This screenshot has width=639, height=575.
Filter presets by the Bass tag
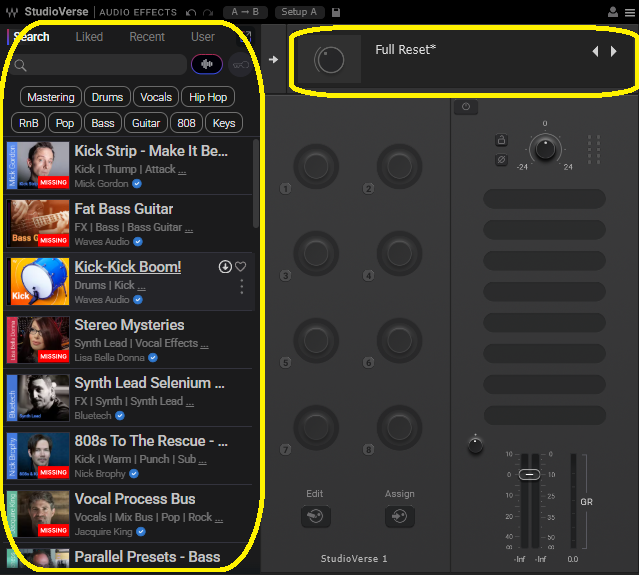[x=103, y=123]
